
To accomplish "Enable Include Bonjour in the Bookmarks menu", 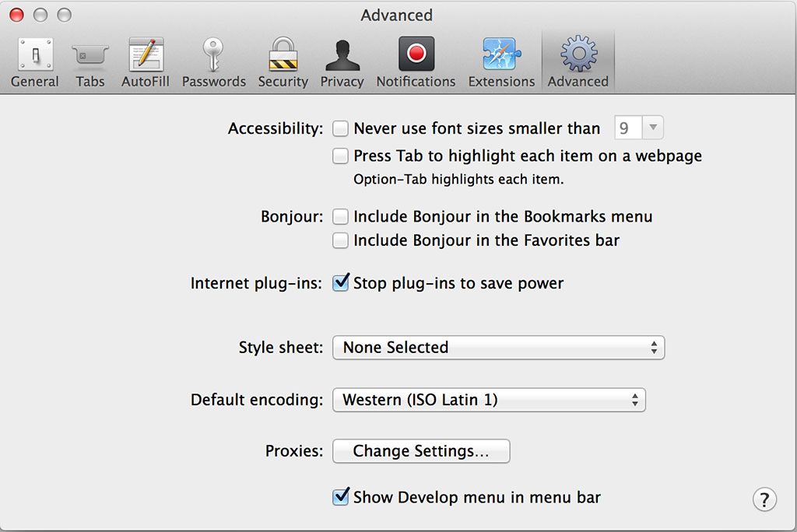I will pos(340,216).
